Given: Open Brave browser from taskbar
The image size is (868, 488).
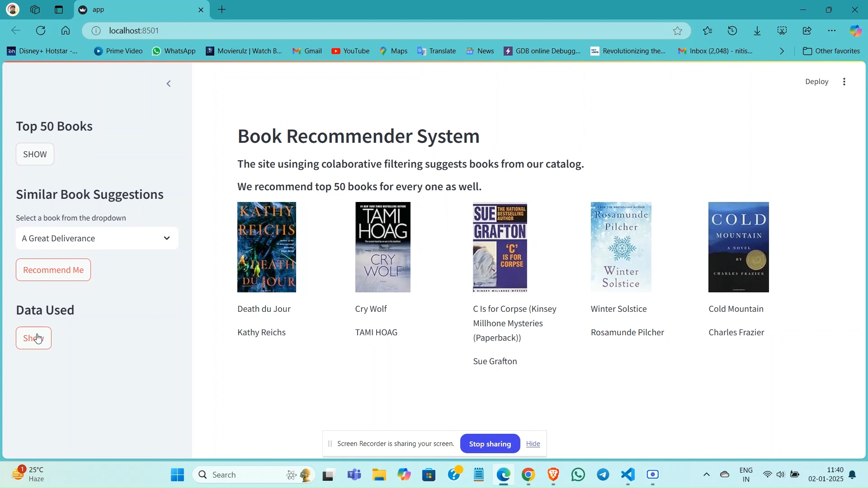Looking at the screenshot, I should [553, 475].
